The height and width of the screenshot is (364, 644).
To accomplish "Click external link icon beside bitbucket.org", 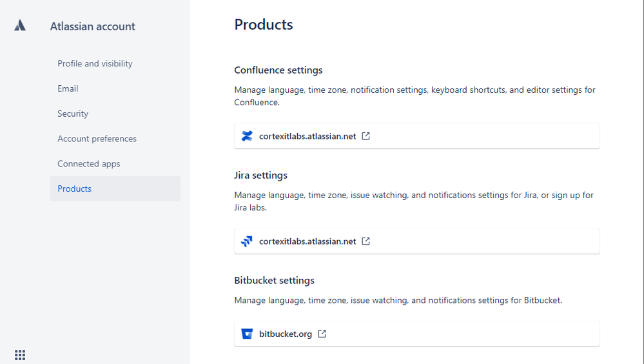I will pyautogui.click(x=322, y=334).
